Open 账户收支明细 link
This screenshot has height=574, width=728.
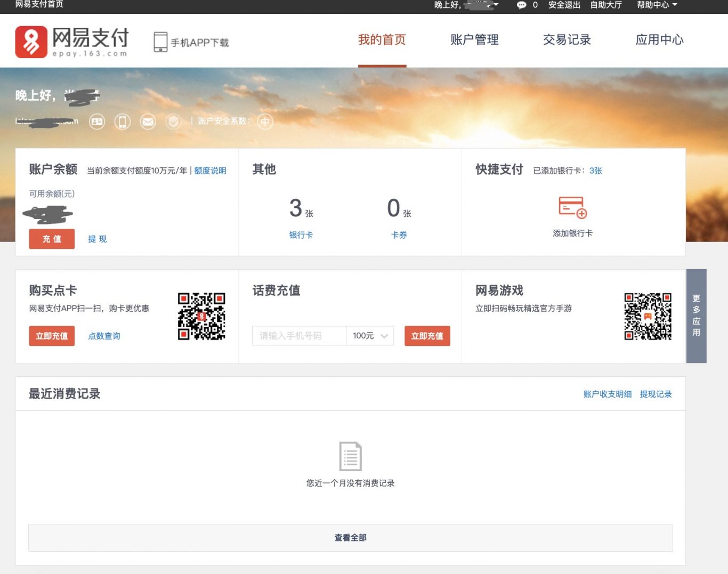click(608, 394)
